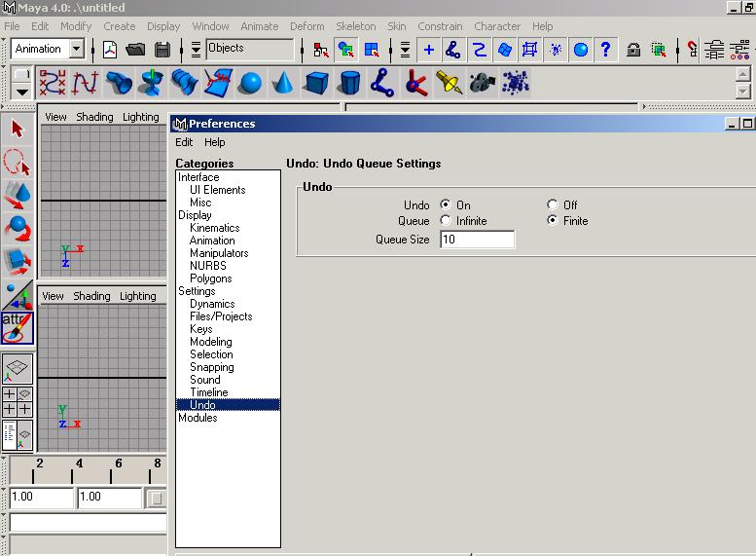Click the Revolve shelf icon
756x556 pixels.
click(151, 83)
